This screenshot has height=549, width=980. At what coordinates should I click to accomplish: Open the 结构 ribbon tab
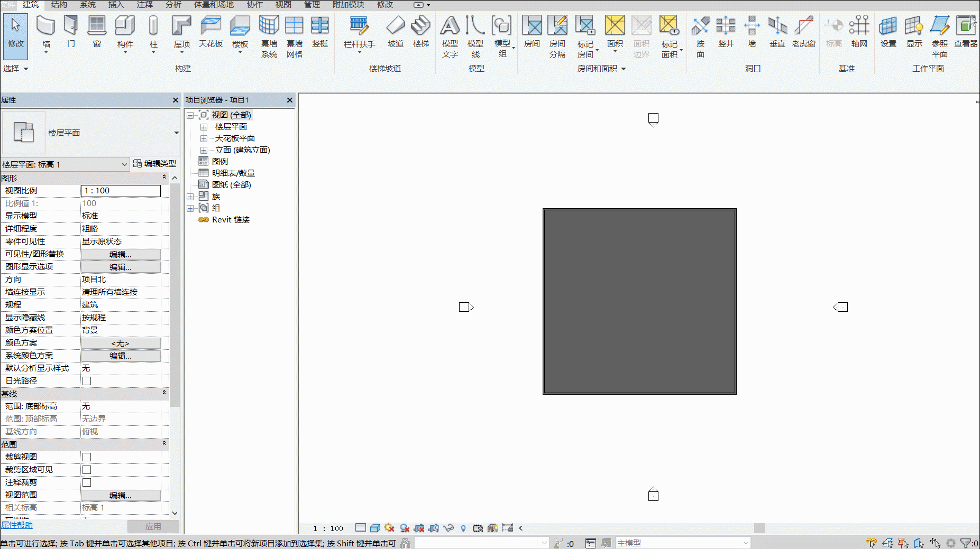point(59,5)
